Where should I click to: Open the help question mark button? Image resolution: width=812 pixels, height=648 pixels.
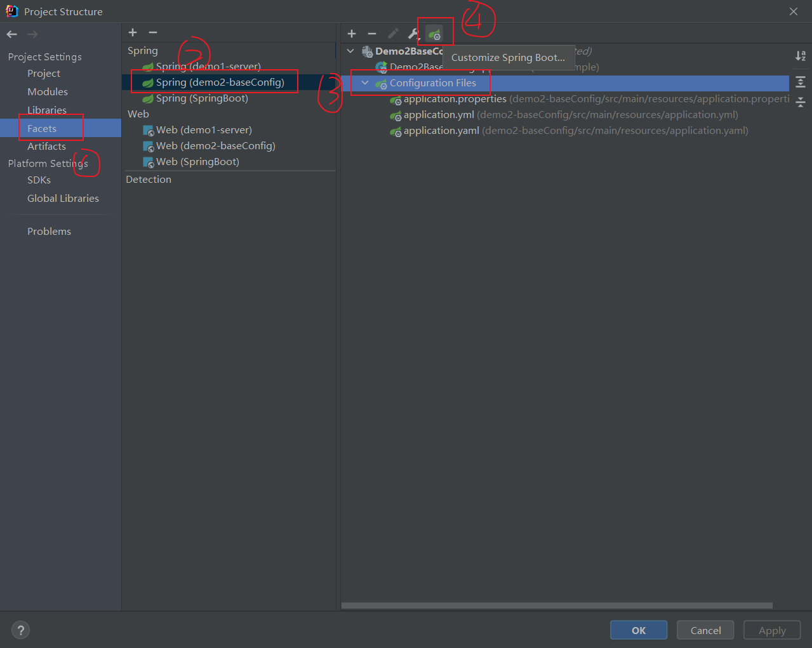click(x=20, y=630)
